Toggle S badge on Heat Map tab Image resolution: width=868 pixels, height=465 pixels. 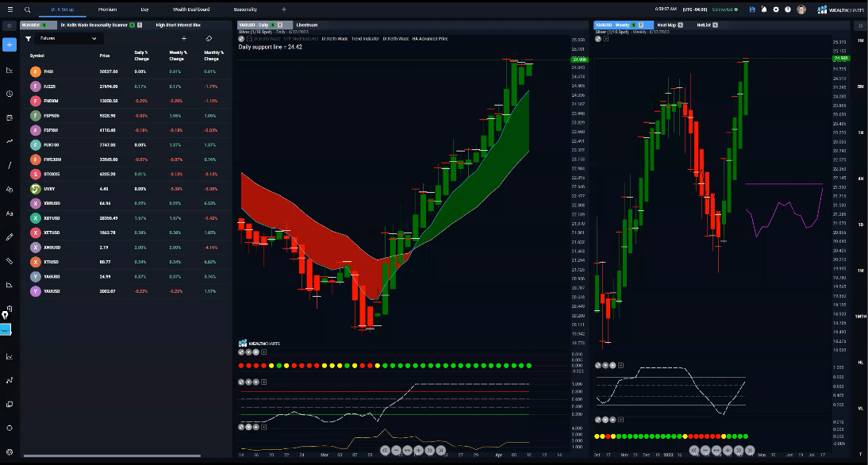[680, 25]
